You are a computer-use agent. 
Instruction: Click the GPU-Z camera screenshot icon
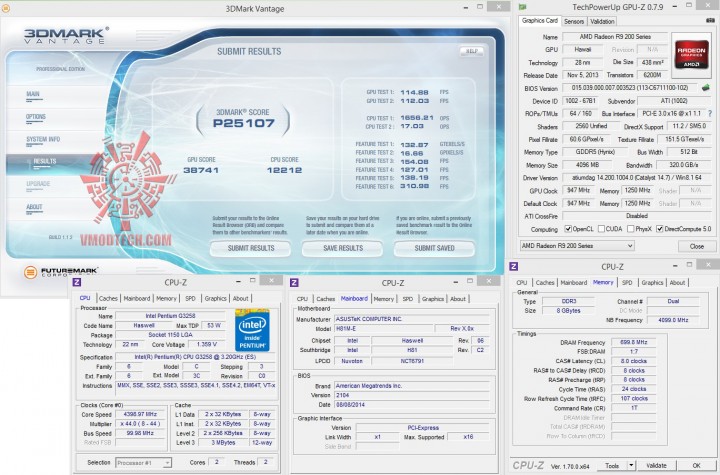pyautogui.click(x=710, y=21)
